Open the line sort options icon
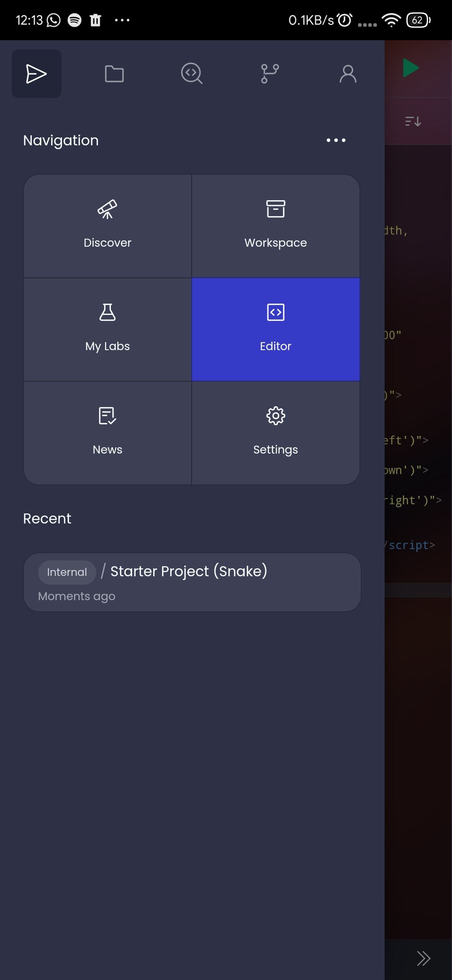This screenshot has height=980, width=452. (412, 121)
